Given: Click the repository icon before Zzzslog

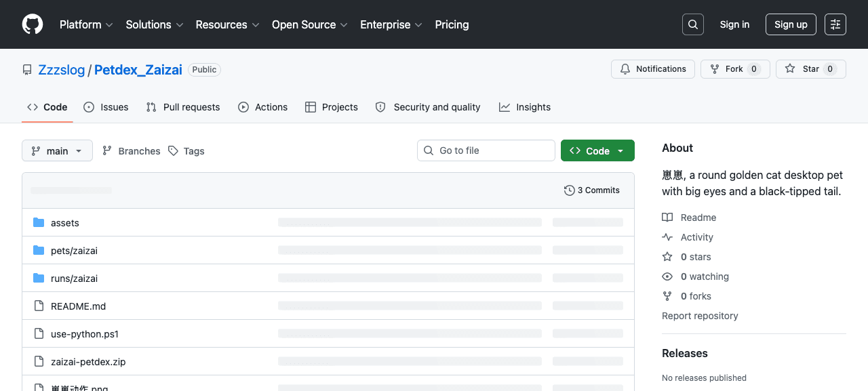Looking at the screenshot, I should click(27, 70).
